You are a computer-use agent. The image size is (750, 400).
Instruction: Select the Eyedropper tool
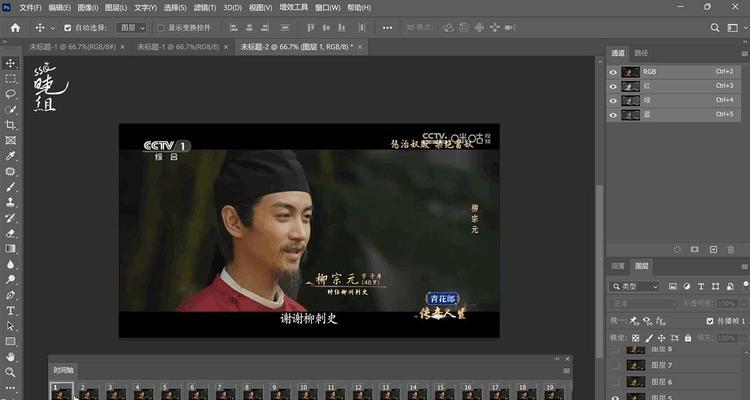pyautogui.click(x=10, y=156)
